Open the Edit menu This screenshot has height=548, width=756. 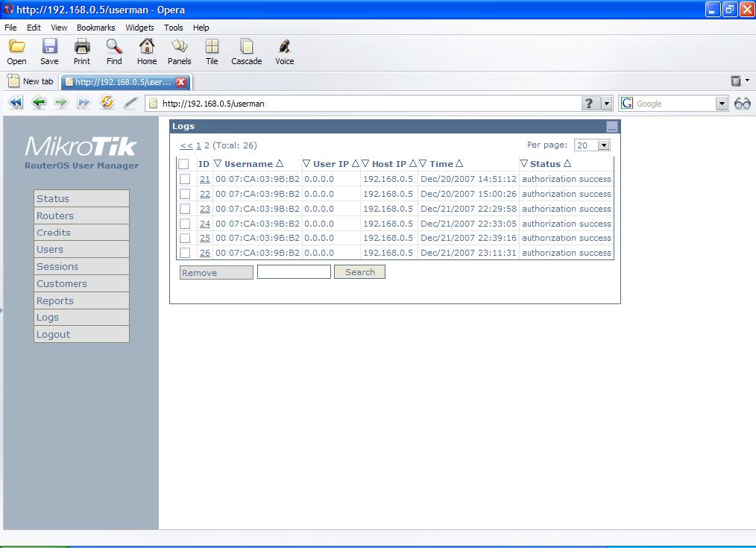point(34,28)
